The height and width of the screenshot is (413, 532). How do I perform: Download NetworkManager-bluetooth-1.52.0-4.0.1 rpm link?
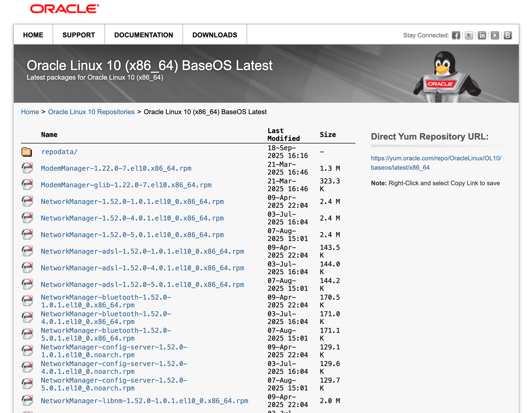(x=106, y=318)
